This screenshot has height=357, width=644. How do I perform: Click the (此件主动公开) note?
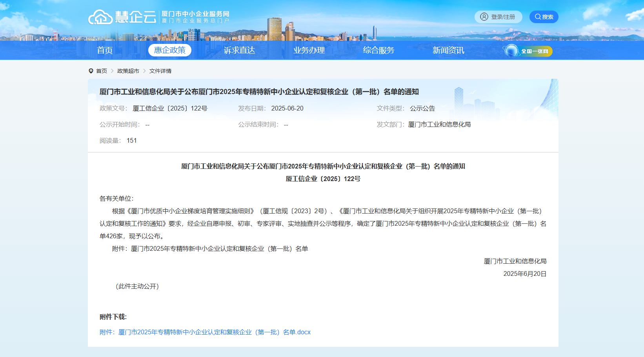(x=137, y=286)
